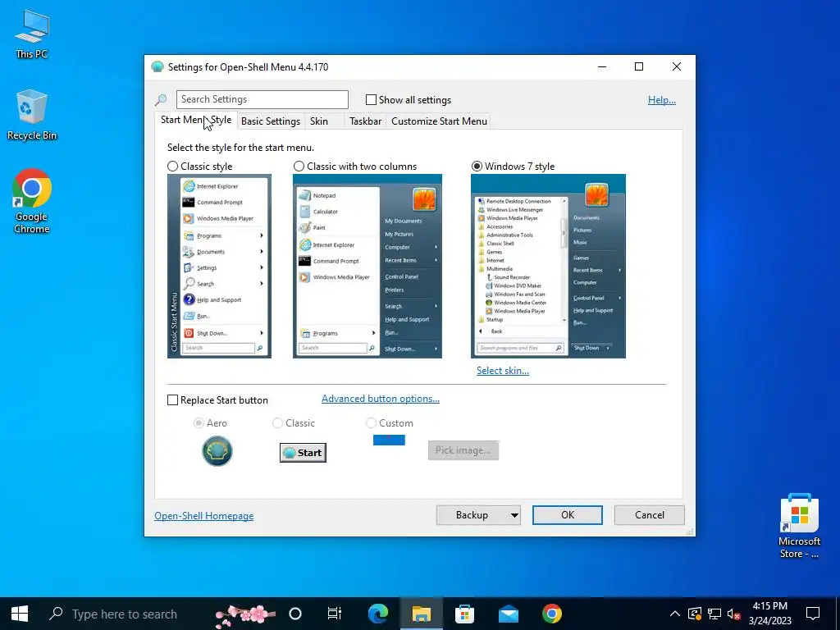This screenshot has width=840, height=630.
Task: Show hidden system tray icons
Action: (x=675, y=614)
